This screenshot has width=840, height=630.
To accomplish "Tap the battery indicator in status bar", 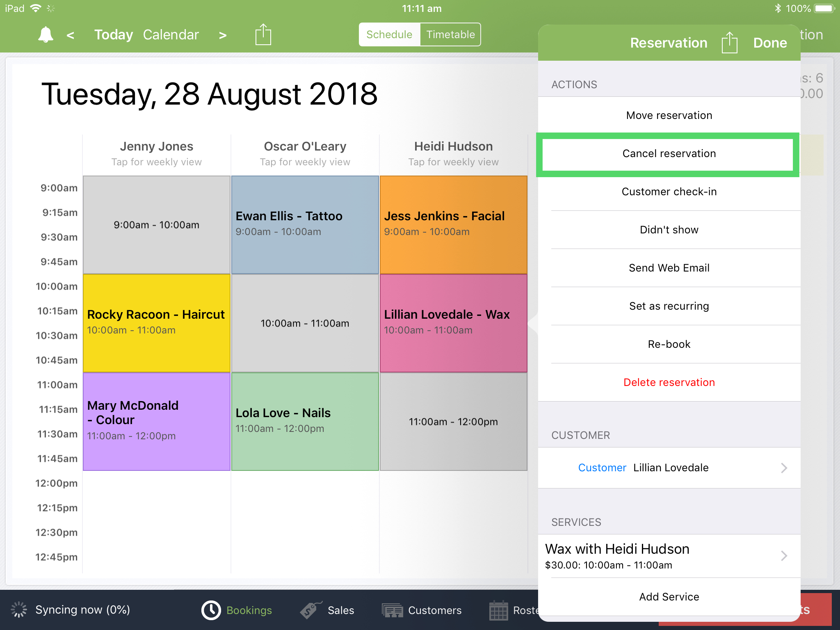I will pyautogui.click(x=824, y=8).
